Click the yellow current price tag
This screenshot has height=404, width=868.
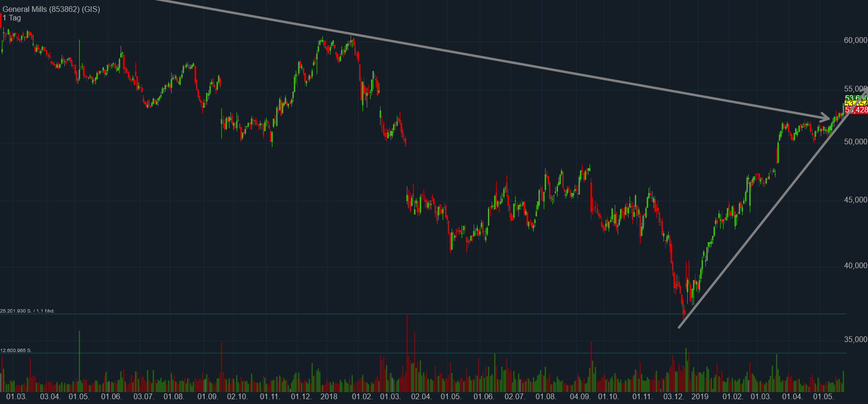tap(856, 104)
